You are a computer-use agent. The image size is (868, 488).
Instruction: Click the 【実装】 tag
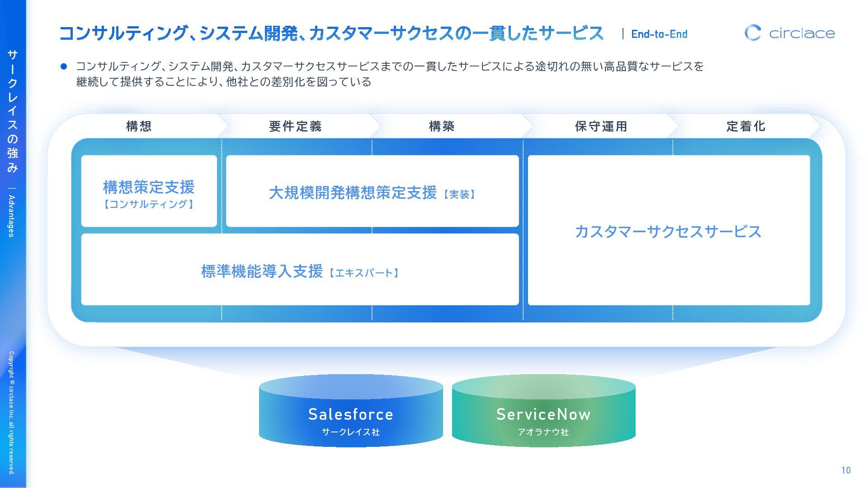point(459,194)
